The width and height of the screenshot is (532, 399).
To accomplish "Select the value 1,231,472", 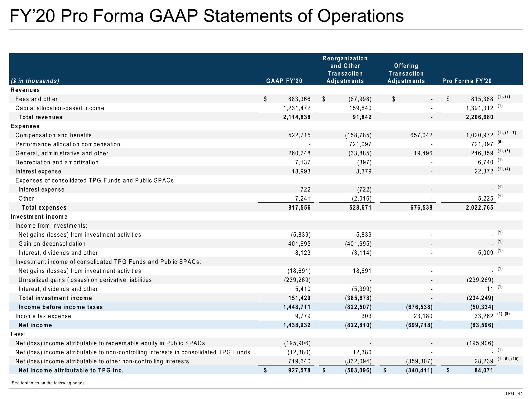I will pyautogui.click(x=297, y=108).
